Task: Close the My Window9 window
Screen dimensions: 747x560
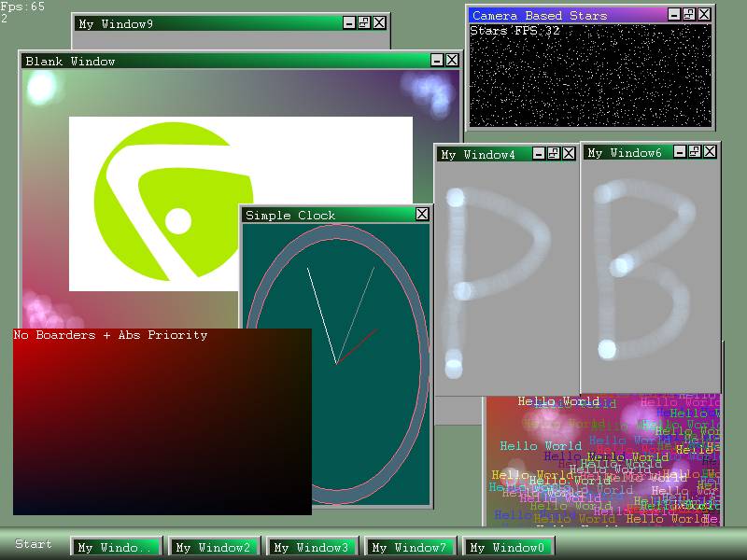Action: click(380, 22)
